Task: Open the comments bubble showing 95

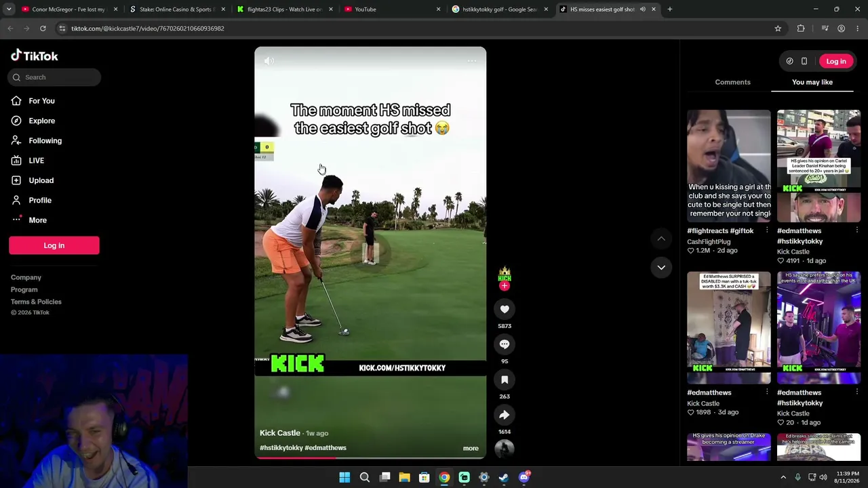Action: click(505, 344)
